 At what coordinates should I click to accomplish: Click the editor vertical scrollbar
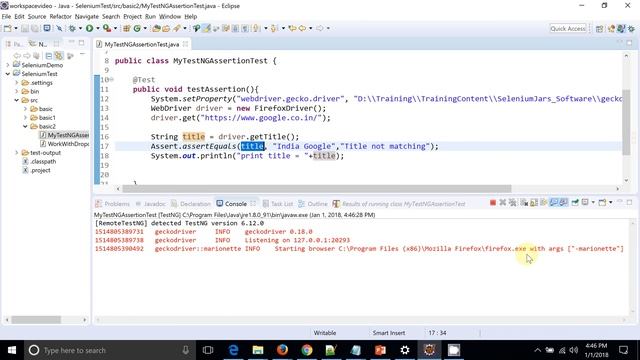pyautogui.click(x=626, y=122)
